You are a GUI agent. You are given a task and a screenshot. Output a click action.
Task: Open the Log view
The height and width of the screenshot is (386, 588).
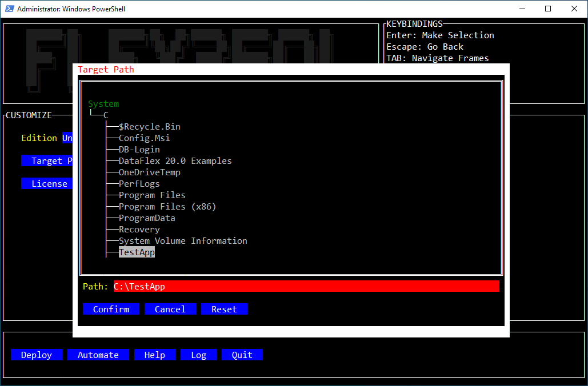(x=198, y=355)
